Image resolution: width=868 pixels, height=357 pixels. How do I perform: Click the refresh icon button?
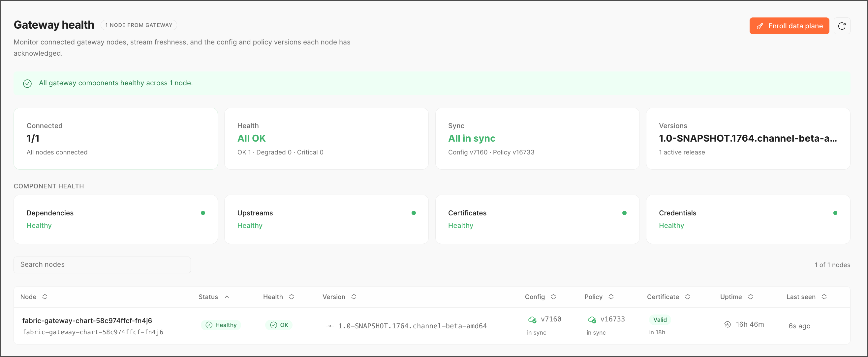(x=842, y=26)
